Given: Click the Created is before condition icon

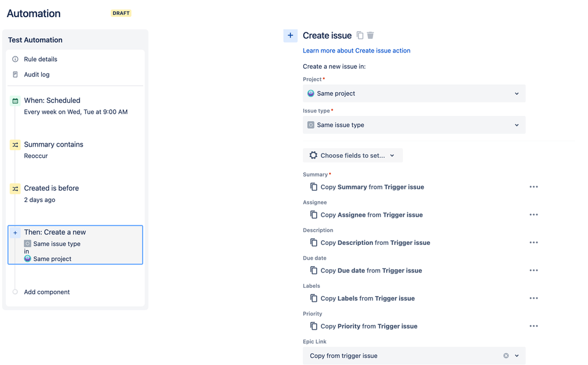Looking at the screenshot, I should tap(15, 188).
